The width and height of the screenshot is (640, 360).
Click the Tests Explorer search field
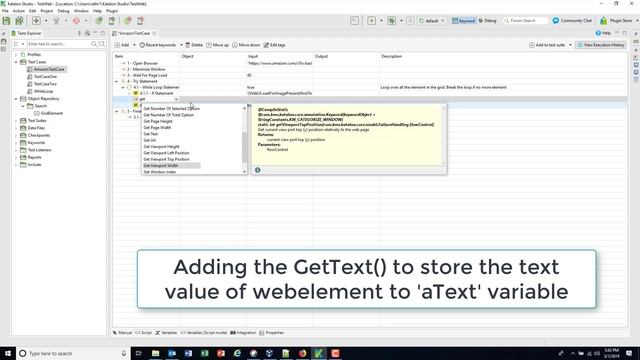[58, 44]
